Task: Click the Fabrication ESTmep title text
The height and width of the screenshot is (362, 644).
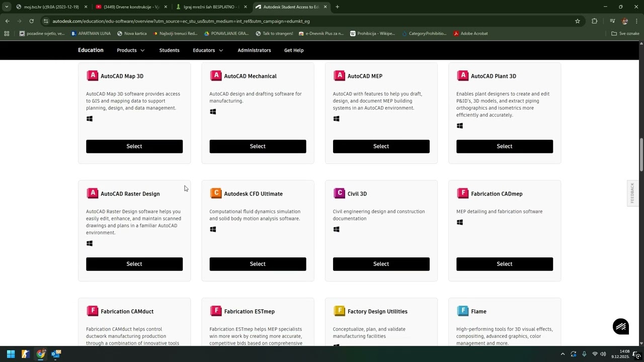Action: click(x=249, y=311)
